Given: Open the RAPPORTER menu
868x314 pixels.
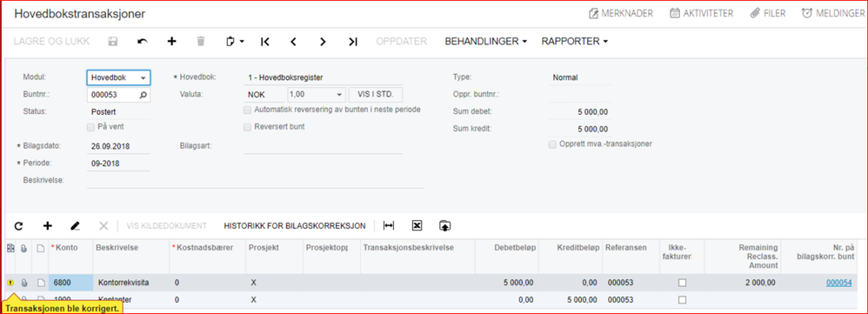Looking at the screenshot, I should pos(575,42).
